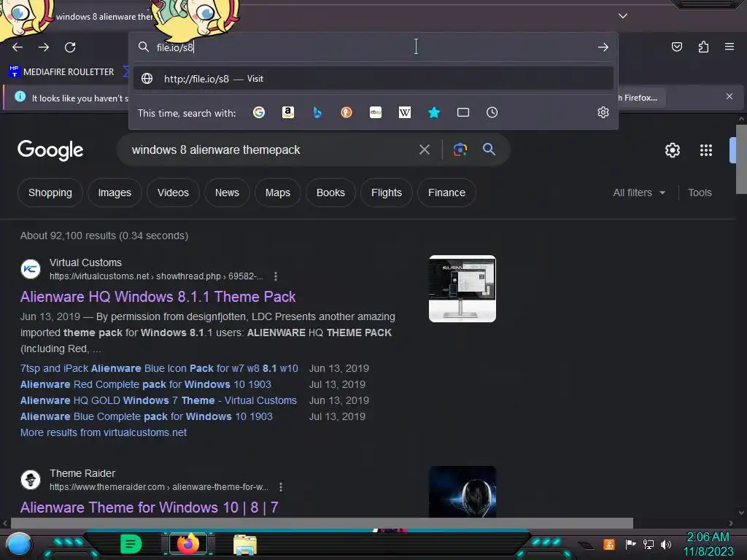Search this time with Wikipedia icon
This screenshot has height=560, width=747.
pyautogui.click(x=404, y=112)
